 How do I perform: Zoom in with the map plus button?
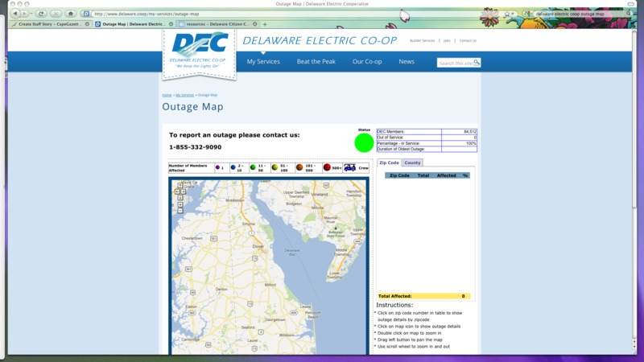(x=180, y=204)
